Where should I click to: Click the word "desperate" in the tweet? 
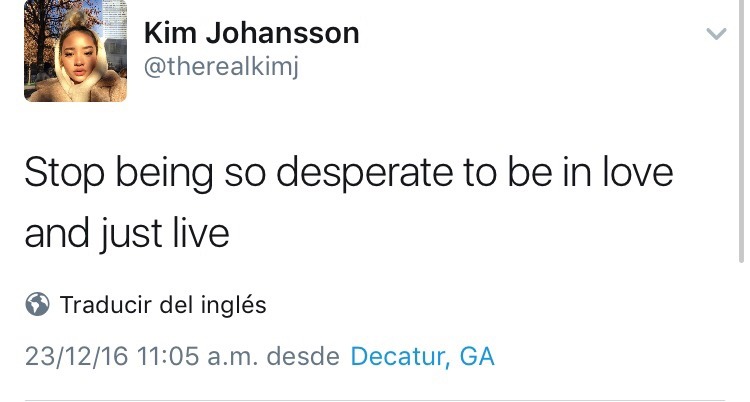pos(369,173)
